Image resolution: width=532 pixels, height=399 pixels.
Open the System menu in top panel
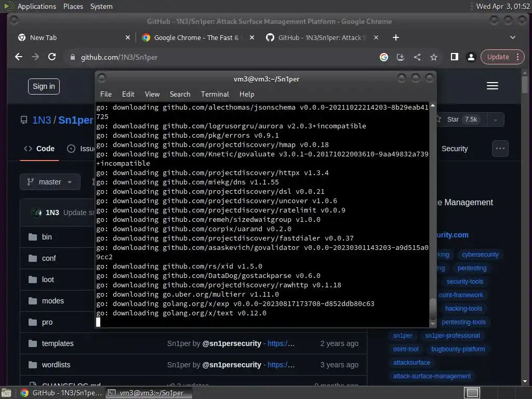[101, 6]
